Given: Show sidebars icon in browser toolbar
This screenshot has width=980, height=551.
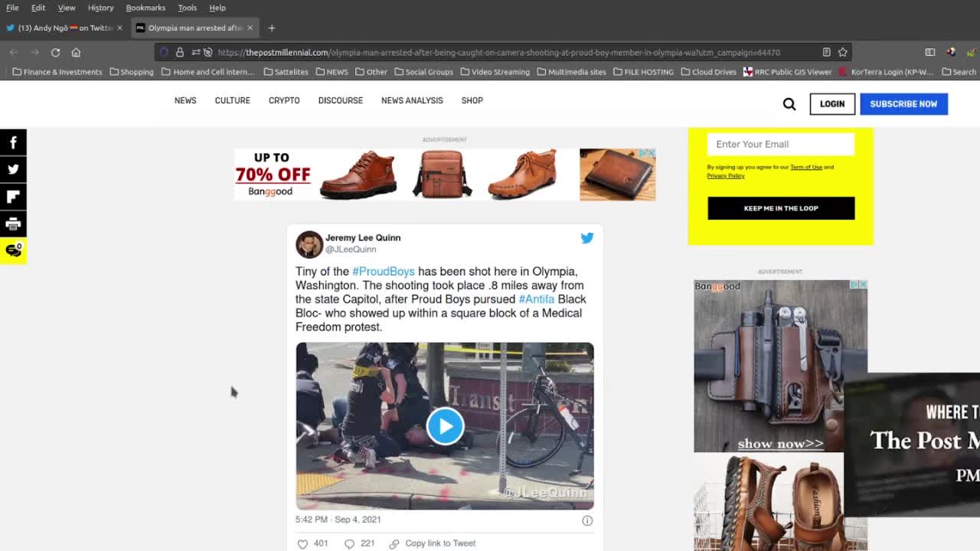Looking at the screenshot, I should click(930, 52).
